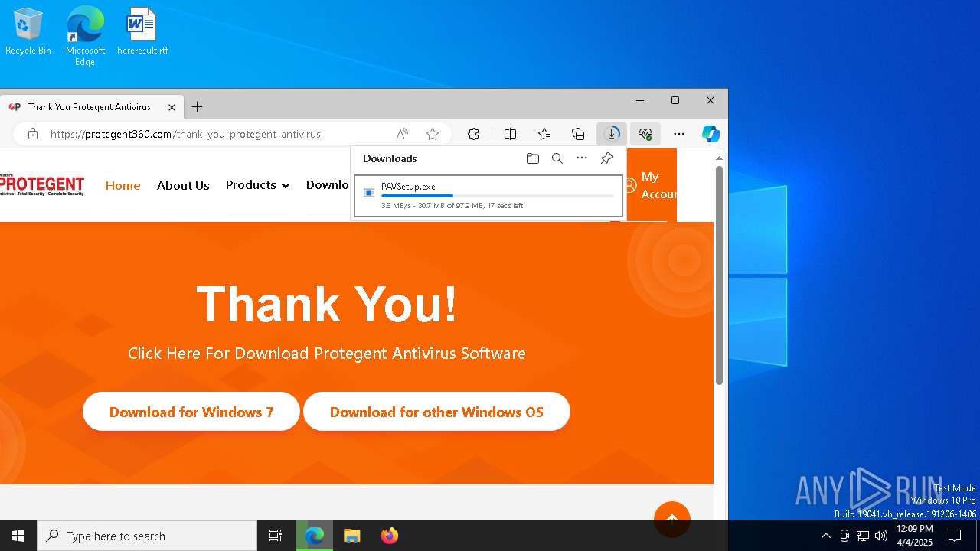Screen dimensions: 980x551
Task: Open Edge Settings and more menu
Action: click(679, 134)
